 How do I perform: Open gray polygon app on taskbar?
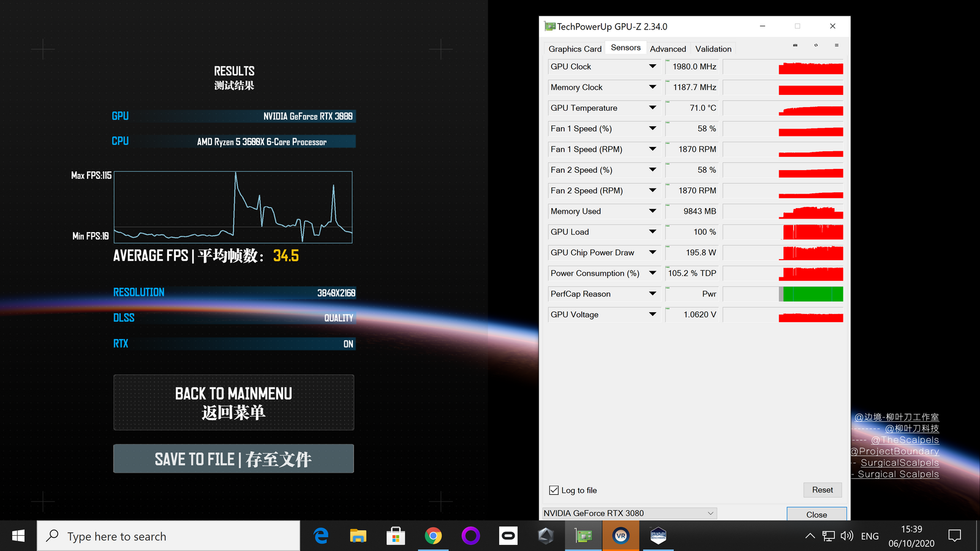tap(546, 536)
